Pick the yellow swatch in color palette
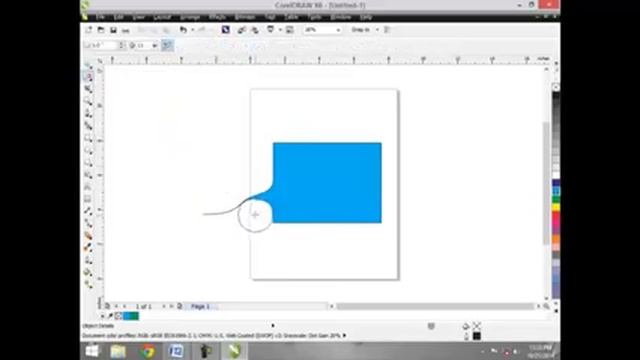Viewport: 640px width, 360px height. click(556, 207)
